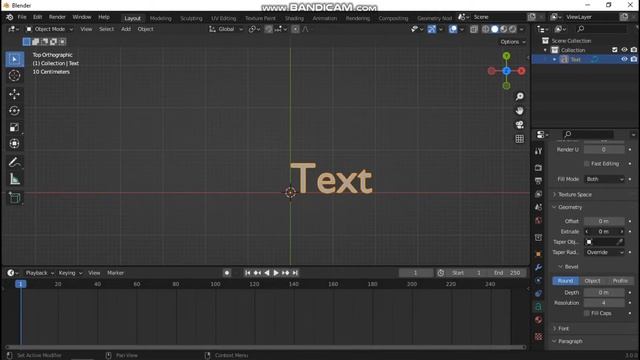
Task: Open the File menu
Action: pos(22,17)
